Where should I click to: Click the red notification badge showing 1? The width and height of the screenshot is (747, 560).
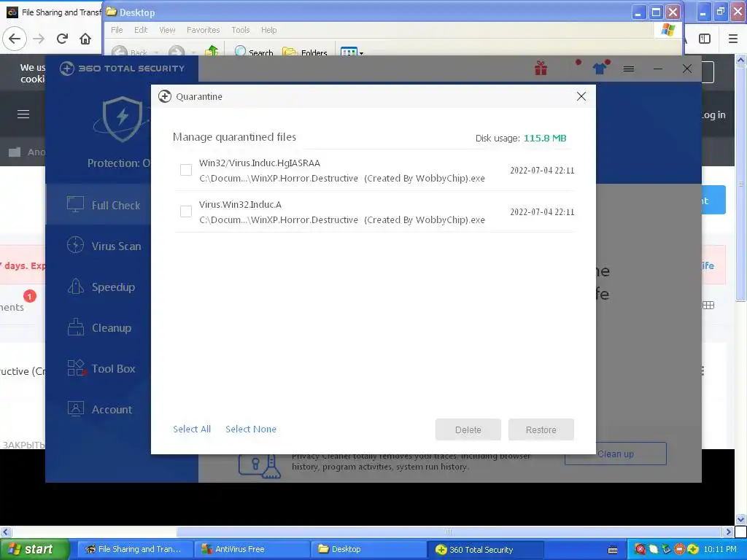(x=29, y=296)
